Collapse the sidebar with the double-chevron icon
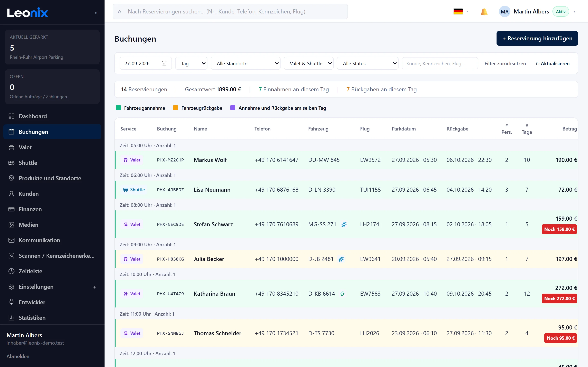The image size is (588, 367). tap(96, 13)
